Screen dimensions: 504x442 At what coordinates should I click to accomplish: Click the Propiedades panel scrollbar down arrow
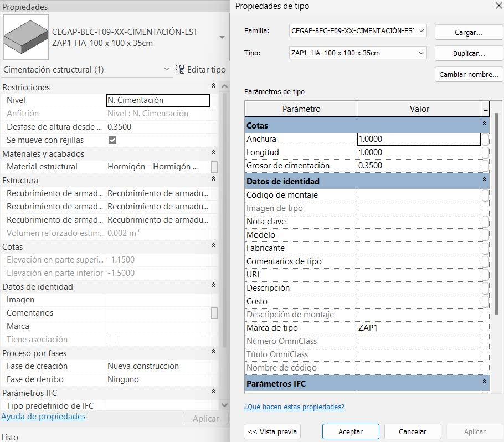(225, 405)
